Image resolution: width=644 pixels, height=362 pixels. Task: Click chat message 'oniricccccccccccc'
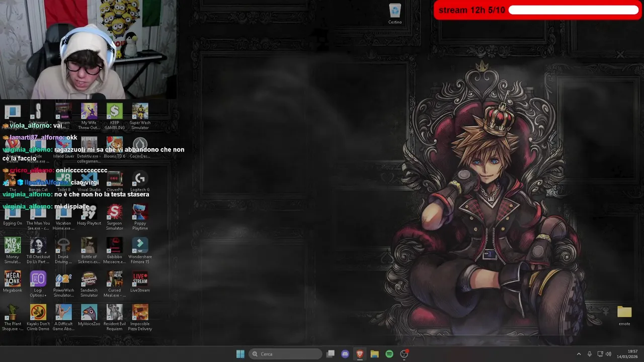[x=82, y=170]
